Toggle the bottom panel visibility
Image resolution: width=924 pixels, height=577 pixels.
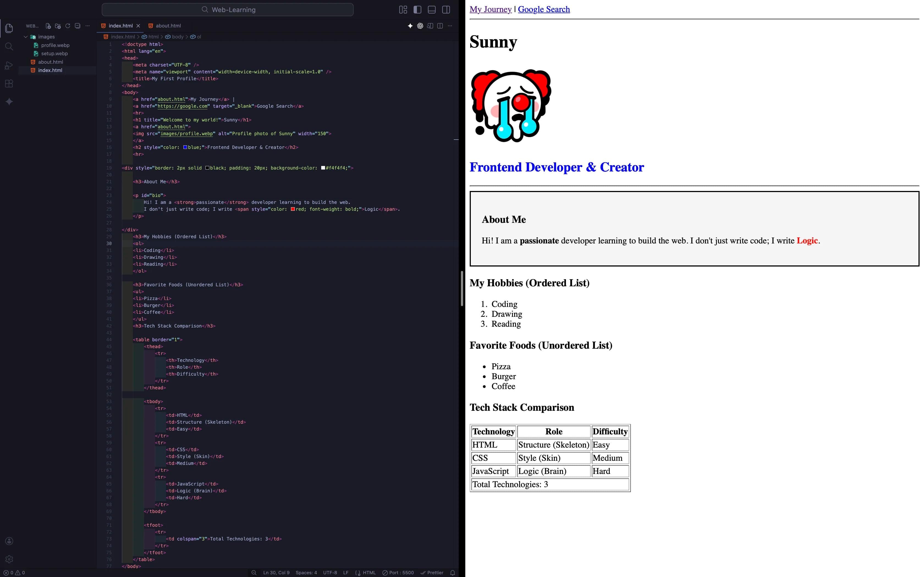[x=431, y=10]
